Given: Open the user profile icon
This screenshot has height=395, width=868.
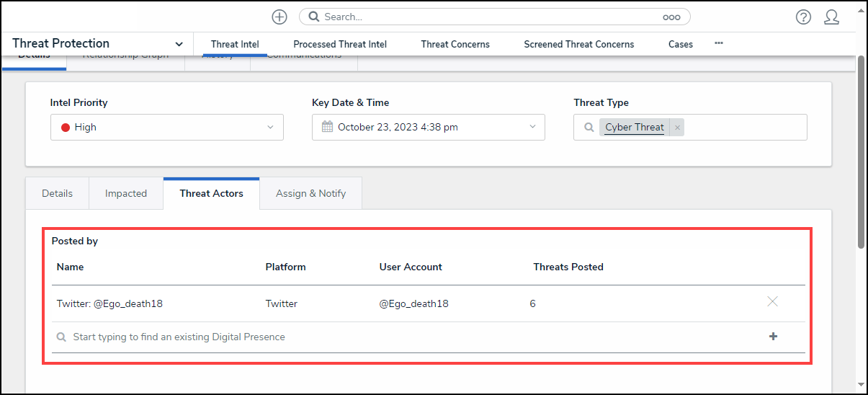Looking at the screenshot, I should pos(831,17).
